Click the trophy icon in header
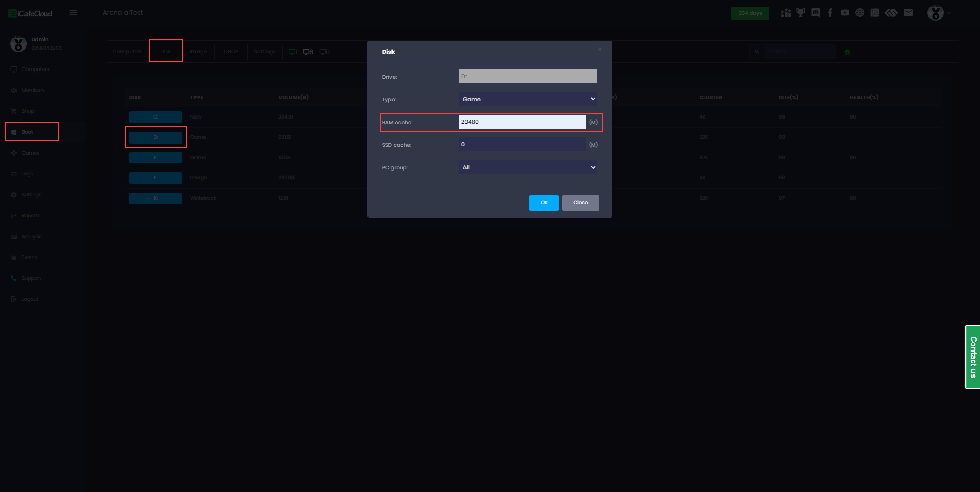This screenshot has width=980, height=492. (801, 13)
